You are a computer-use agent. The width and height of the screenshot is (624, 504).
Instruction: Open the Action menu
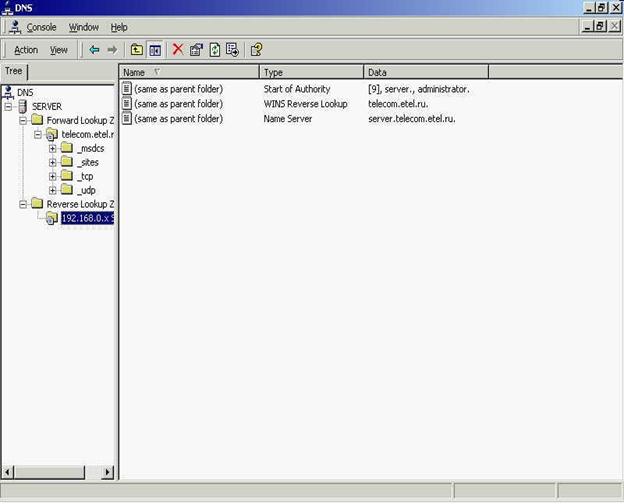coord(26,49)
